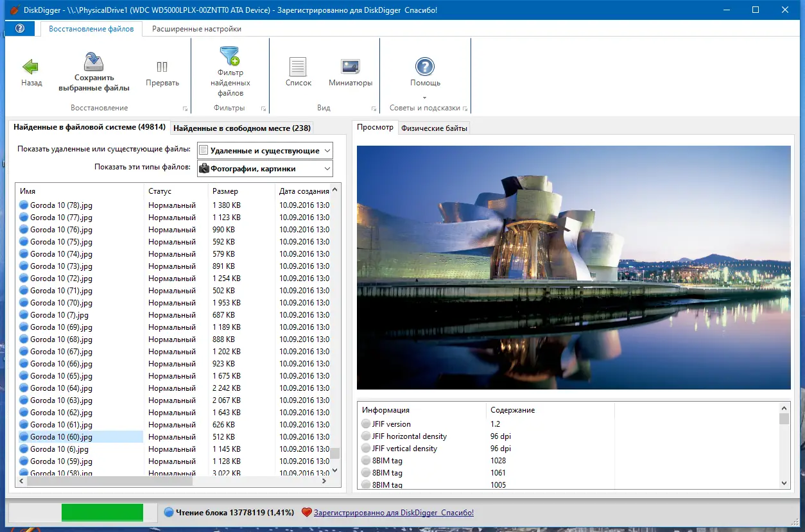Click the green Back arrow icon

click(30, 67)
